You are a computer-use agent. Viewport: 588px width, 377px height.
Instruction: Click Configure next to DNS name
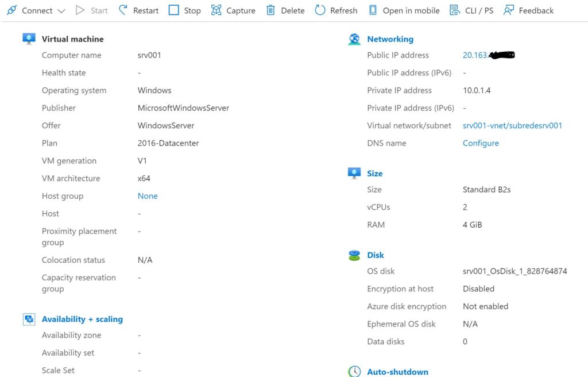(x=481, y=144)
